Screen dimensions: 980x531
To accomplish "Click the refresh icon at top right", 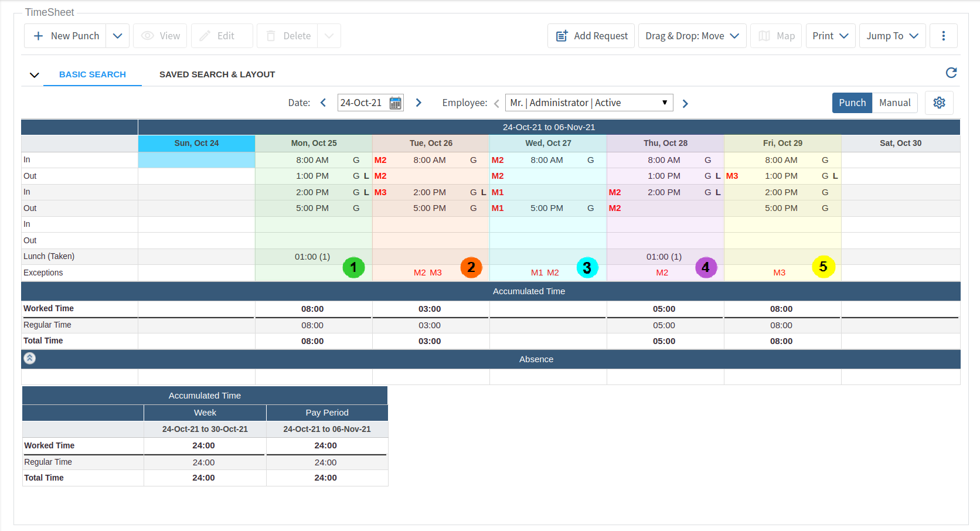I will pos(951,73).
